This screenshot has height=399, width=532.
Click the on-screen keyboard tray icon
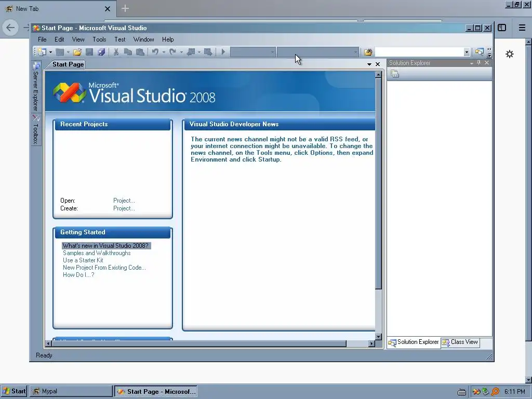[462, 392]
